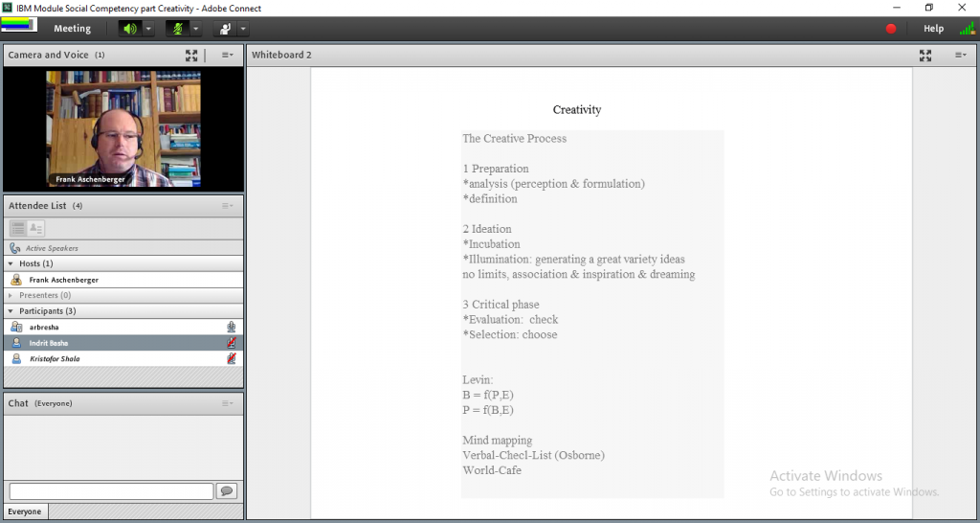980x523 pixels.
Task: Click the Adobe Connect color logo
Action: coord(19,25)
